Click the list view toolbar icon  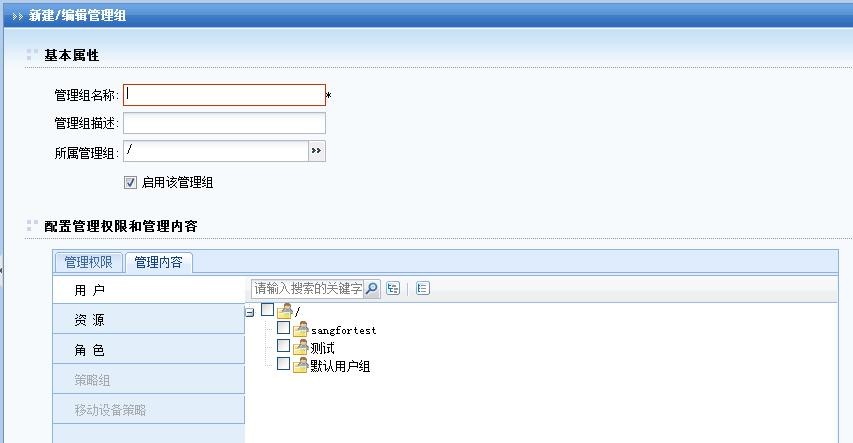pos(423,288)
